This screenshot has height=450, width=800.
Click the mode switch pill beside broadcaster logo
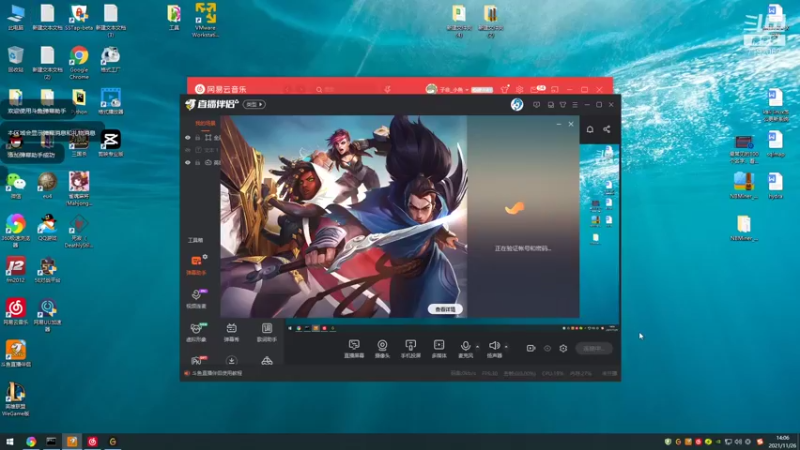254,105
